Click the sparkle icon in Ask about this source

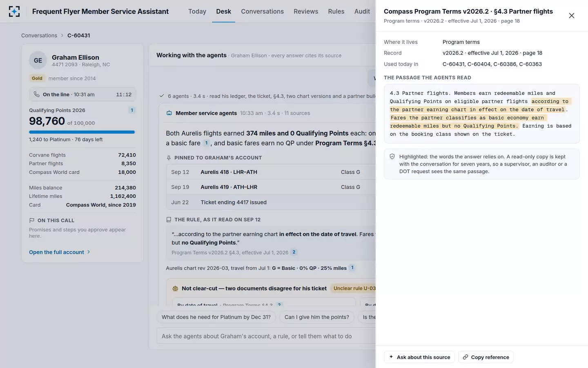391,357
